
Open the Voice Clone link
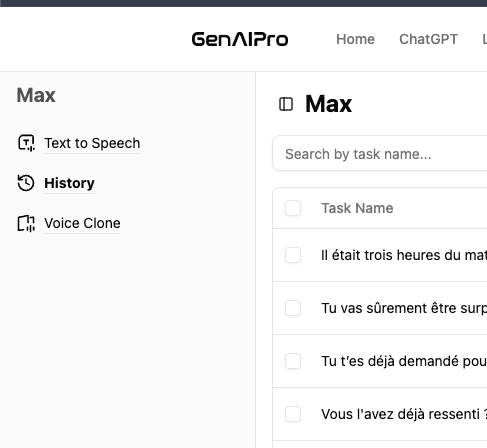point(82,223)
